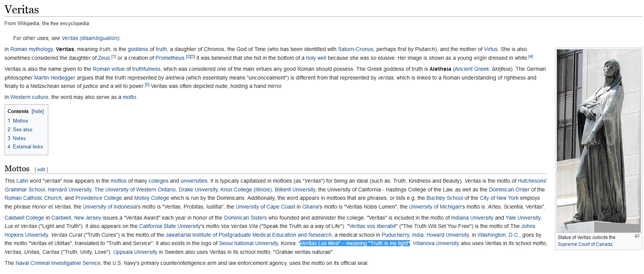Jump to Mottos section in Contents
The width and height of the screenshot is (644, 274).
tap(18, 121)
